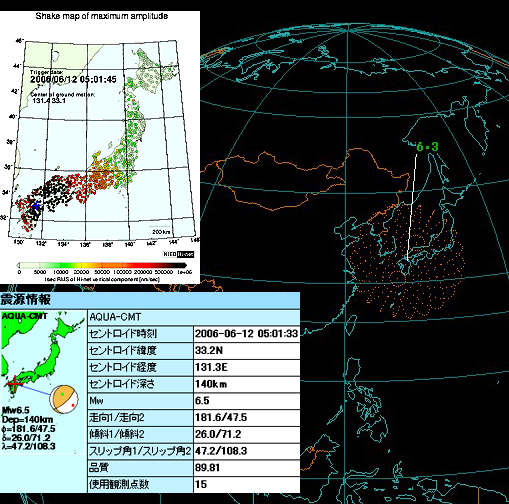Select centroid longitude value 131.3E

click(x=246, y=367)
